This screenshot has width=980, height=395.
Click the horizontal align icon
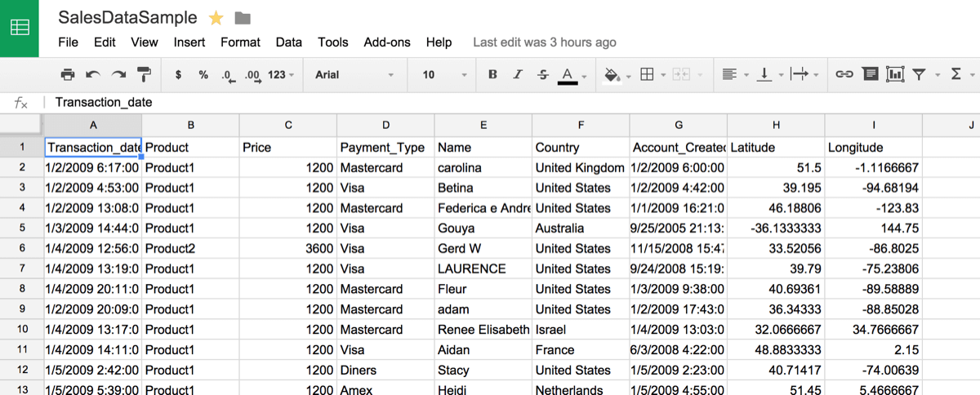[730, 74]
